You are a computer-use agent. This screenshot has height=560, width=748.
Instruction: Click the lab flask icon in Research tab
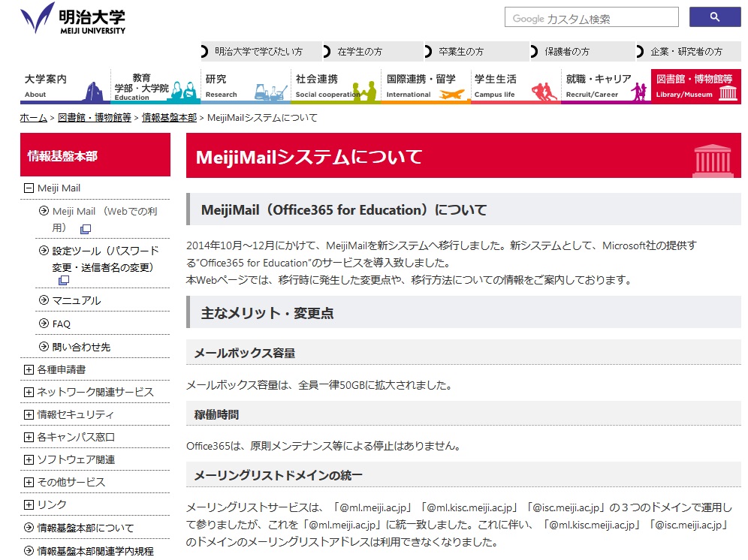coord(270,92)
